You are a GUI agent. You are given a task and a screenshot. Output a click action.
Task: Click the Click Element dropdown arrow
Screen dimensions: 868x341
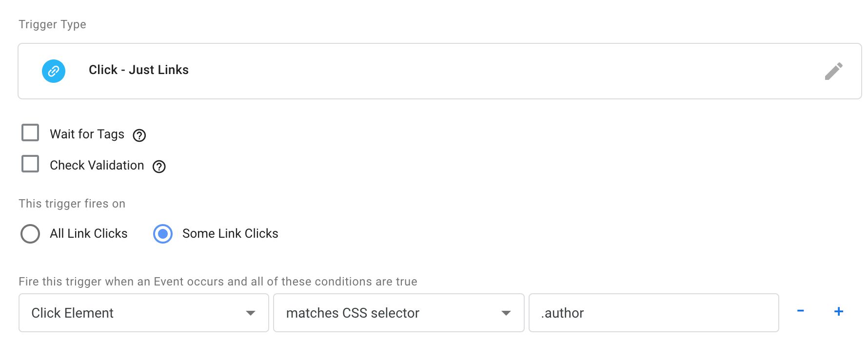point(251,313)
